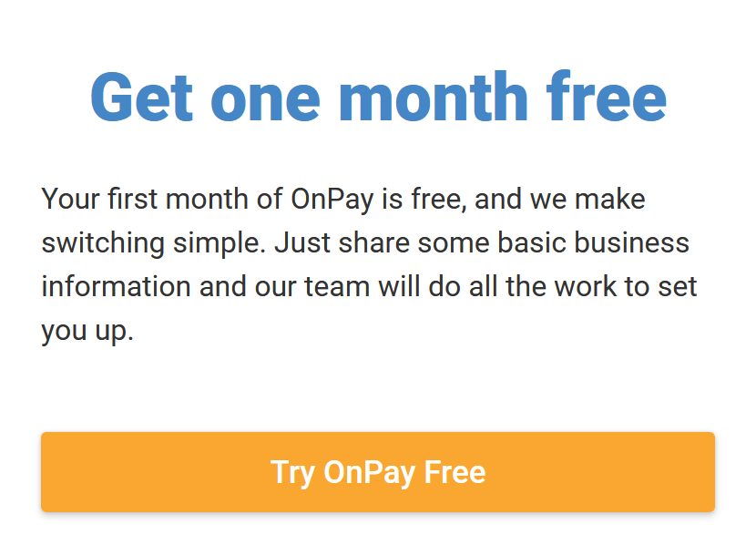Click the 'Get one month free' heading
The height and width of the screenshot is (545, 756).
(379, 98)
